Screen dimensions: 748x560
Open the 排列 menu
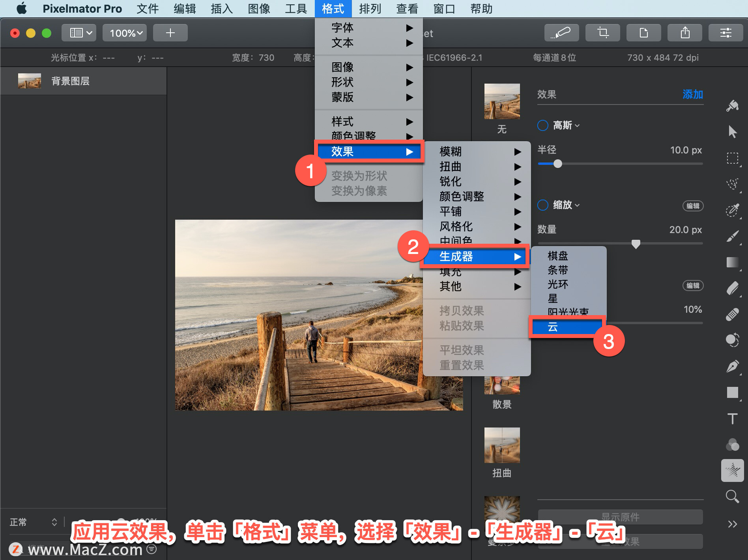pos(370,9)
